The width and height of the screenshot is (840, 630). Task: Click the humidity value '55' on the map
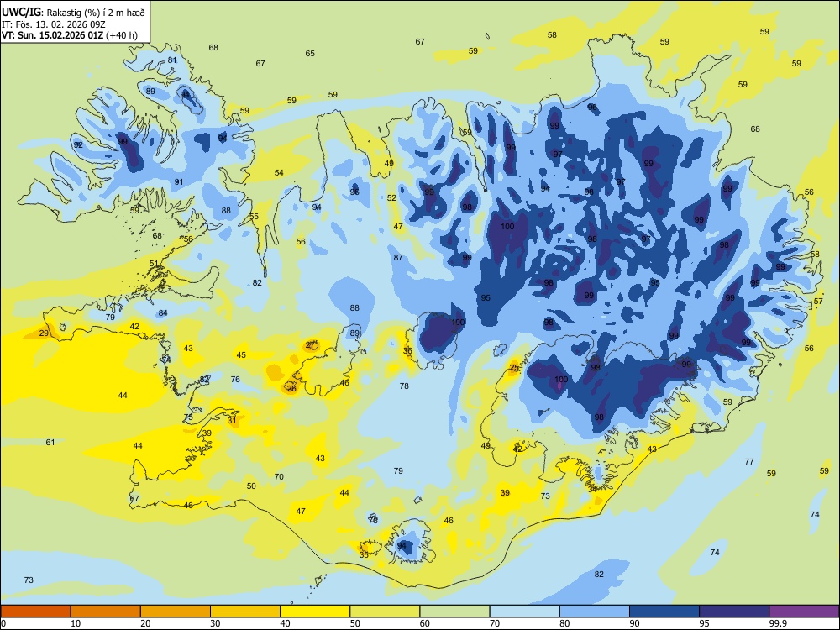pyautogui.click(x=254, y=217)
